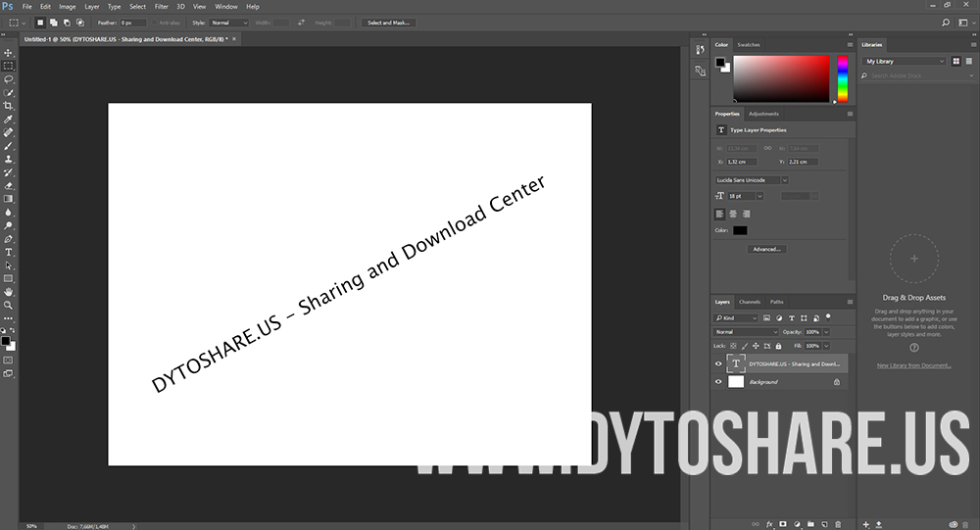Open the Filter menu
Viewport: 980px width, 530px height.
161,6
